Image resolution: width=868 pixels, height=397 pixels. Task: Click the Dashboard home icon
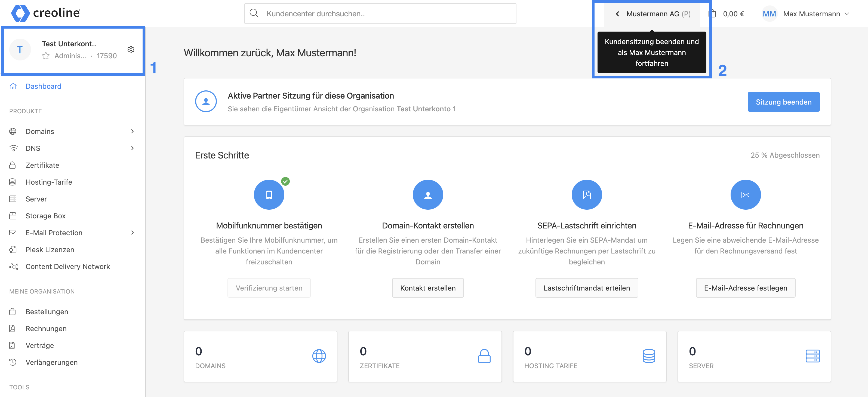(x=13, y=86)
